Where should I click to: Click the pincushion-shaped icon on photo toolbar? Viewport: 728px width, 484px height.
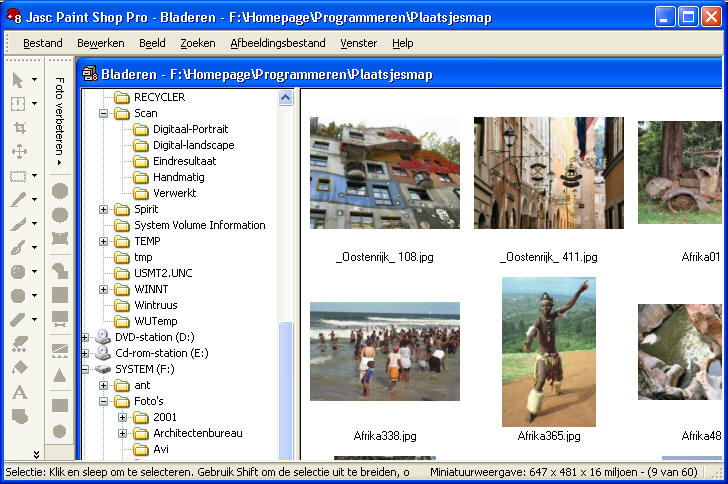(60, 239)
